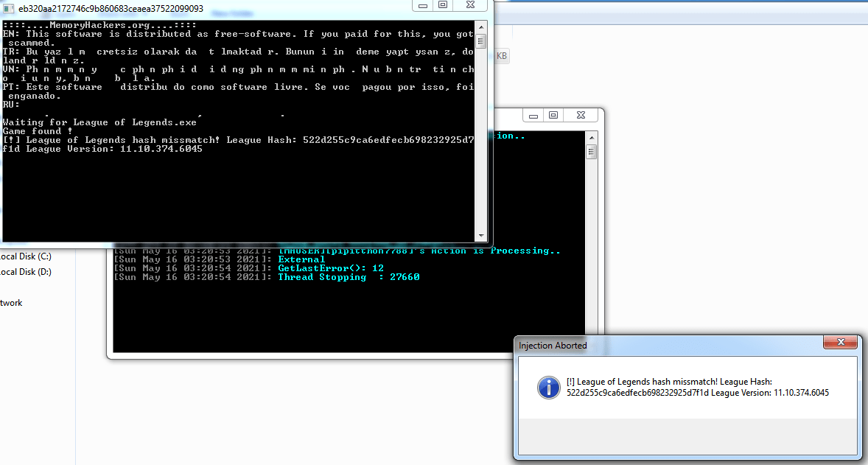Click the 'GetLastError(): 12' log entry

point(331,268)
